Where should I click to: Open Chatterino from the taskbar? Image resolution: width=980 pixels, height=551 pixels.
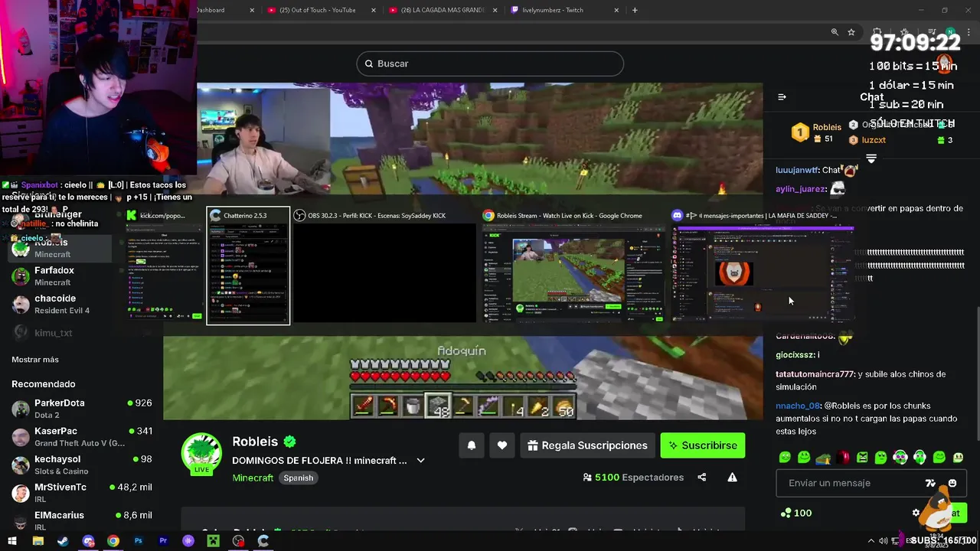point(263,541)
